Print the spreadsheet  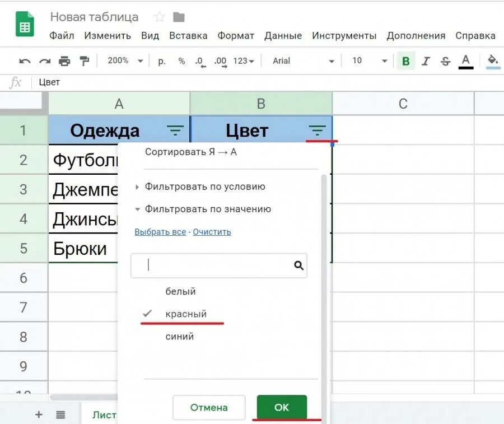(64, 60)
